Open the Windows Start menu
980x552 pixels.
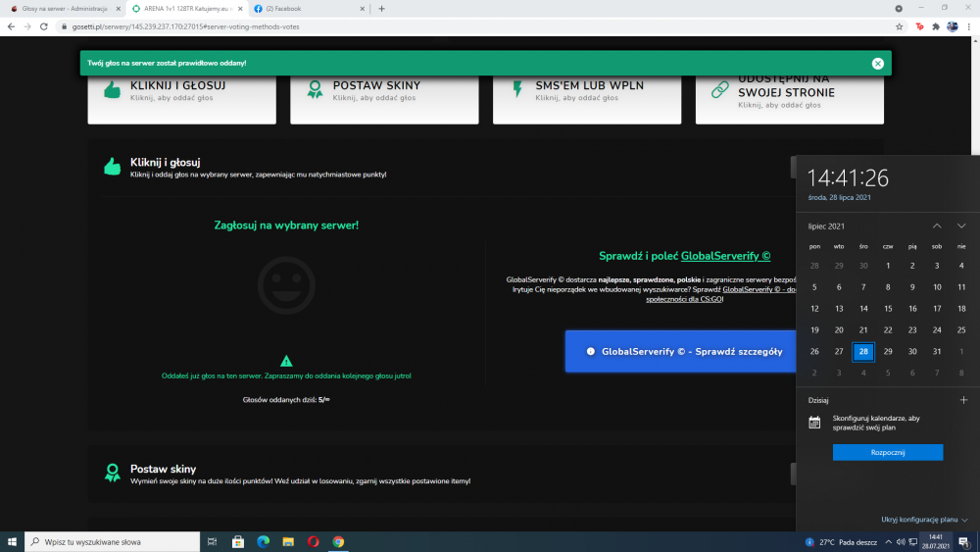(x=12, y=542)
